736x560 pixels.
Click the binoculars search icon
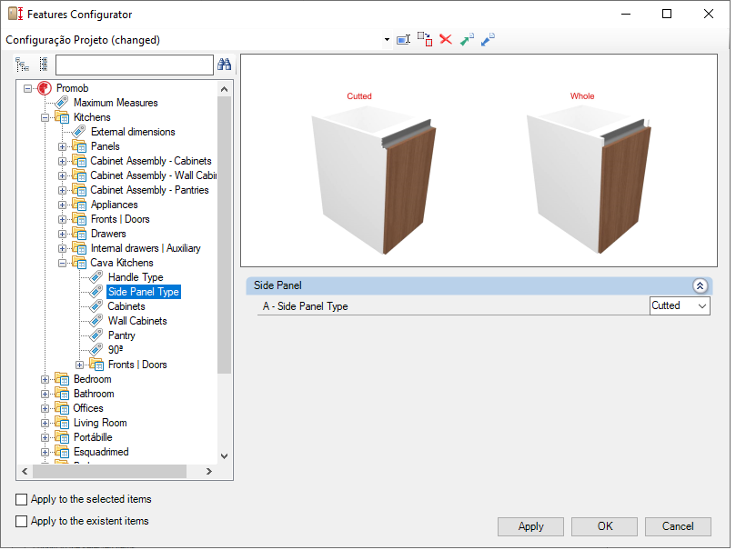click(x=224, y=65)
